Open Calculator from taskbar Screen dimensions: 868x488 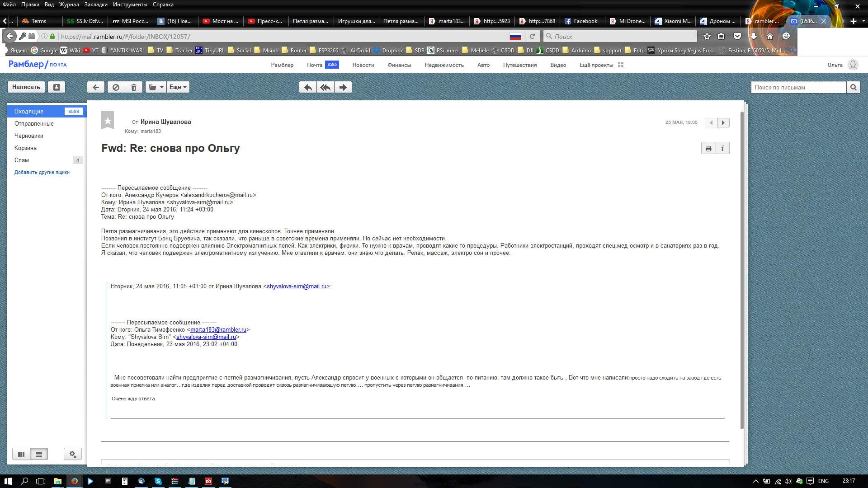click(x=124, y=481)
